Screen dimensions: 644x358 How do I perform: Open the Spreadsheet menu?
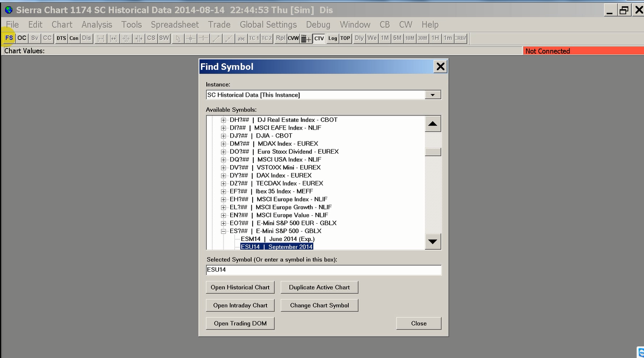pos(175,25)
